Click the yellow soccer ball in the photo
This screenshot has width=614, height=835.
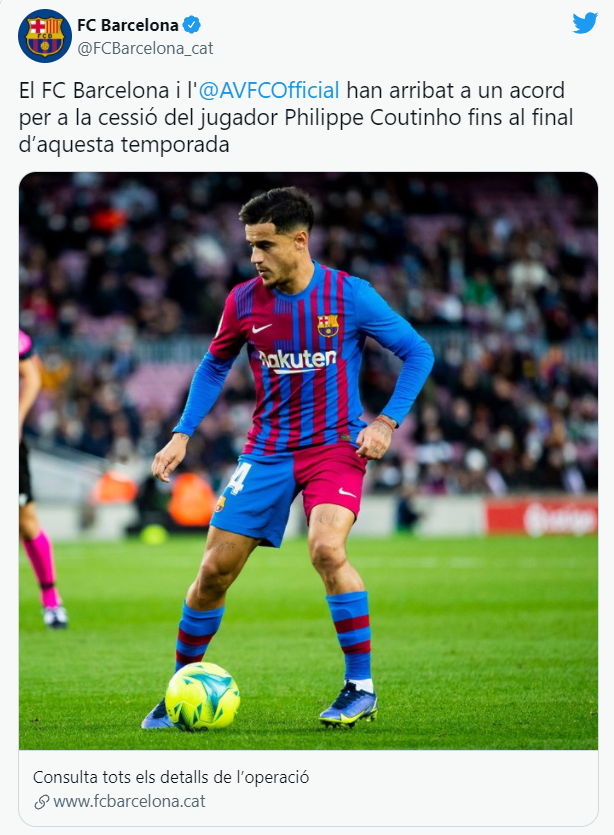(x=202, y=695)
